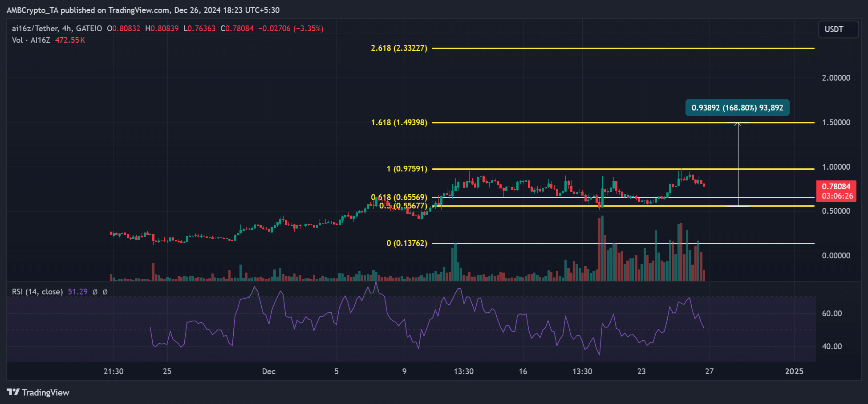Click the 1.618 (1.49398) Fibonacci label
Image resolution: width=868 pixels, height=404 pixels.
[x=399, y=122]
